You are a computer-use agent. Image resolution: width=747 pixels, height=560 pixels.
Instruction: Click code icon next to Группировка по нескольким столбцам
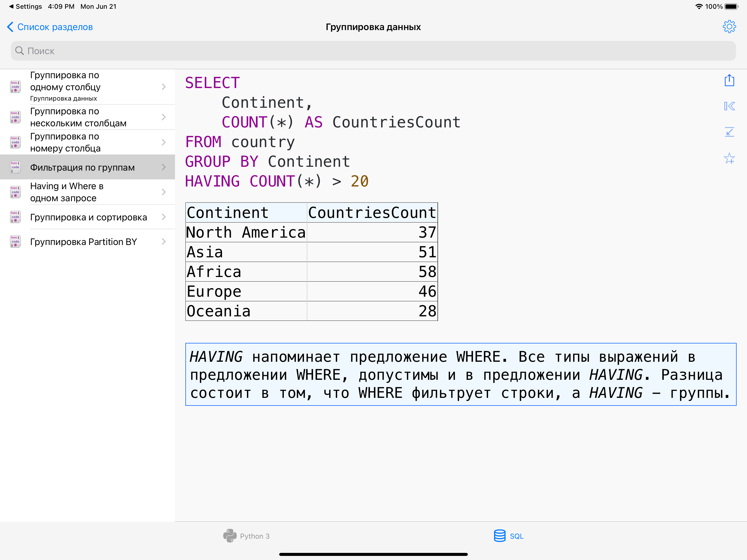click(x=15, y=117)
